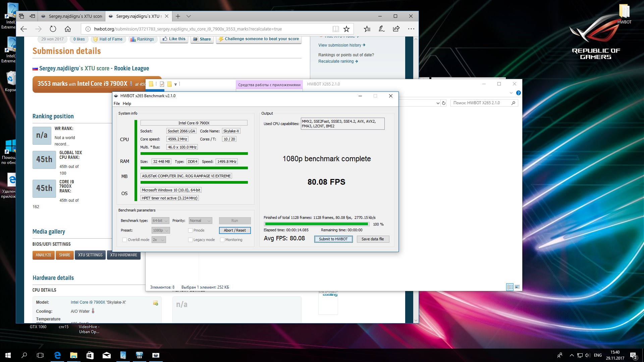The image size is (644, 362).
Task: Click Edge browser back arrow
Action: 23,29
